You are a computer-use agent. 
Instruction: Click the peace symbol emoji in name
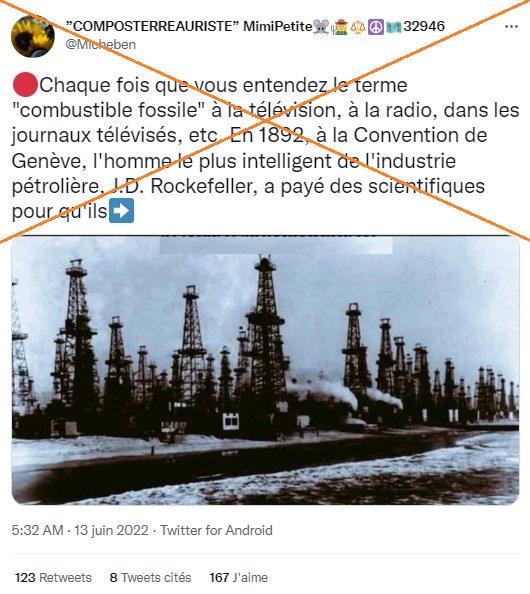[376, 27]
